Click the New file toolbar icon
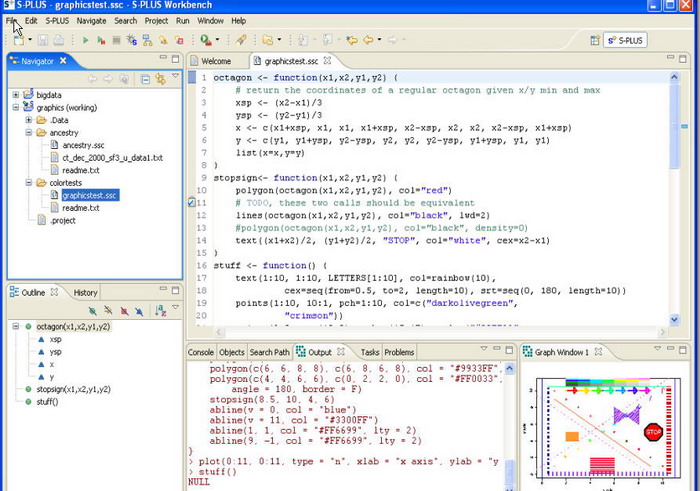Screen dimensions: 700x491 19,40
